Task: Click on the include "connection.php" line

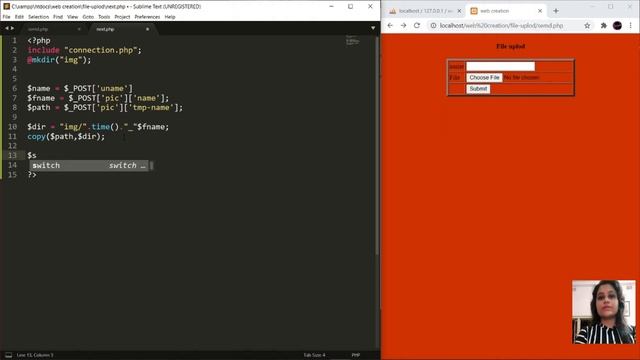Action: coord(84,50)
